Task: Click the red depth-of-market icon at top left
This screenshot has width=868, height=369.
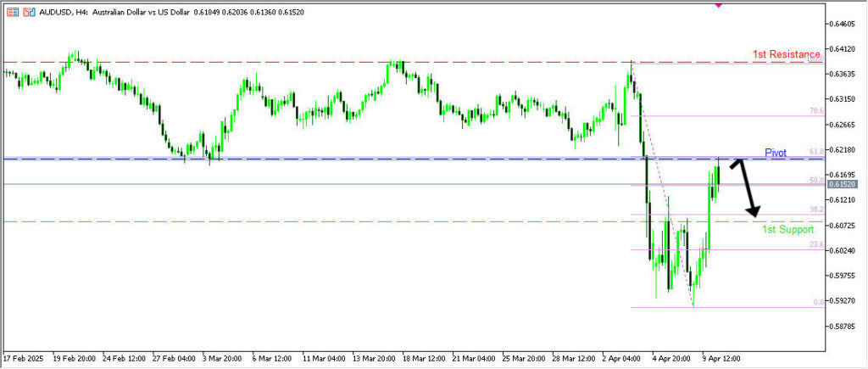Action: click(x=12, y=12)
